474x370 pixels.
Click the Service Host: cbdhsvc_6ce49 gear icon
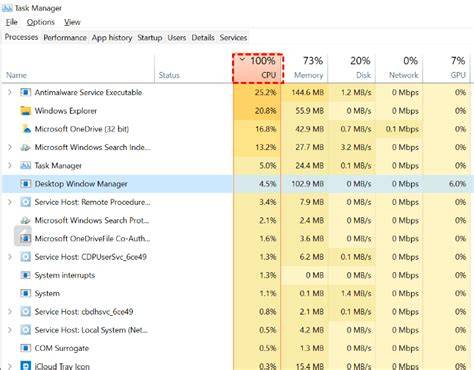click(x=26, y=312)
